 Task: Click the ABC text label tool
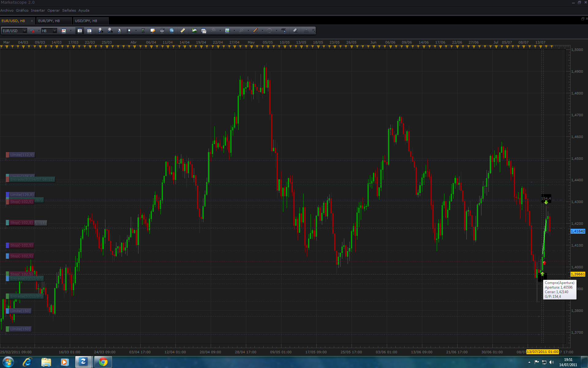pyautogui.click(x=284, y=31)
